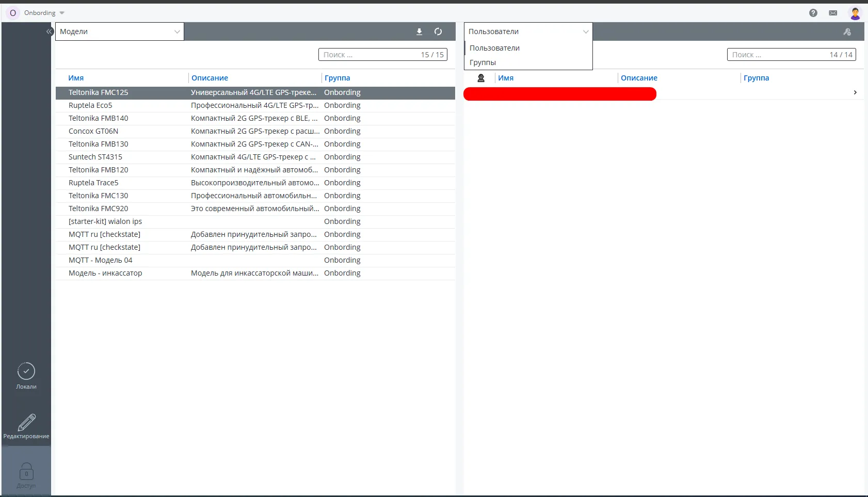Click the user settings icon in right panel
The width and height of the screenshot is (868, 497).
coord(847,31)
